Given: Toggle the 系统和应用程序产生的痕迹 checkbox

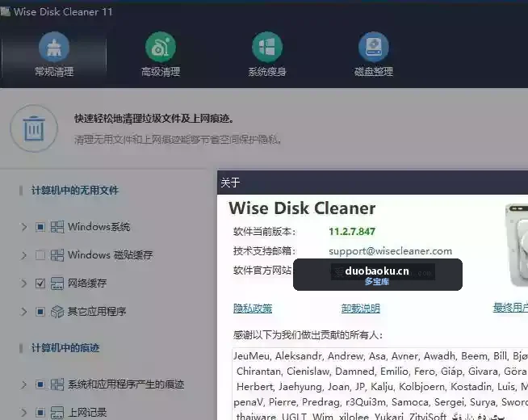Looking at the screenshot, I should pos(40,384).
